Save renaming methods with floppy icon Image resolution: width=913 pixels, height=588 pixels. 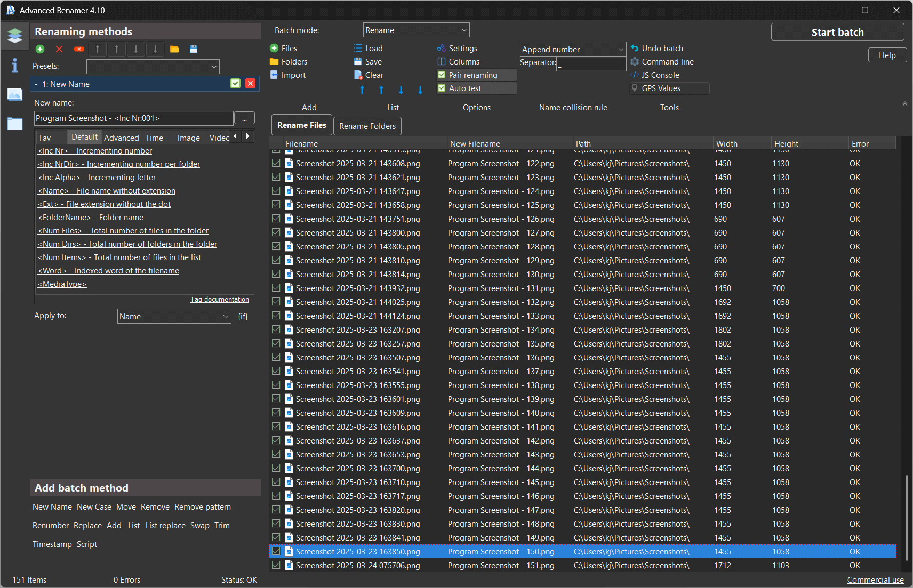[x=194, y=49]
